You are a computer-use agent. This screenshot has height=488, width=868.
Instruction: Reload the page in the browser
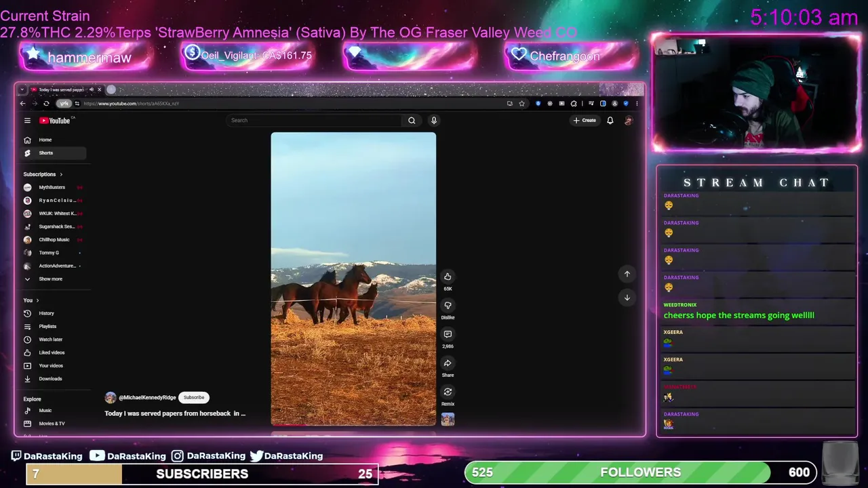click(46, 104)
